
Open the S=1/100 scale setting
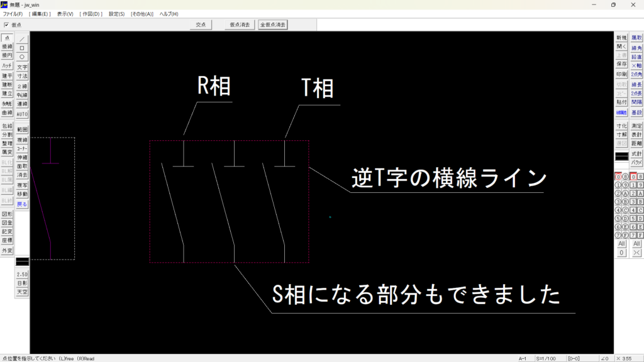(545, 358)
